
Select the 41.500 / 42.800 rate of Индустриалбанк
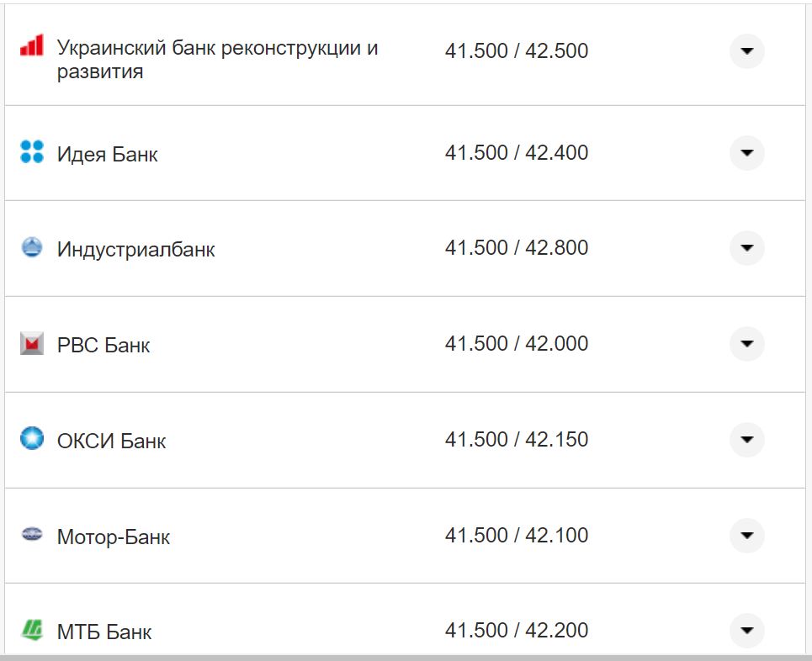tap(518, 248)
